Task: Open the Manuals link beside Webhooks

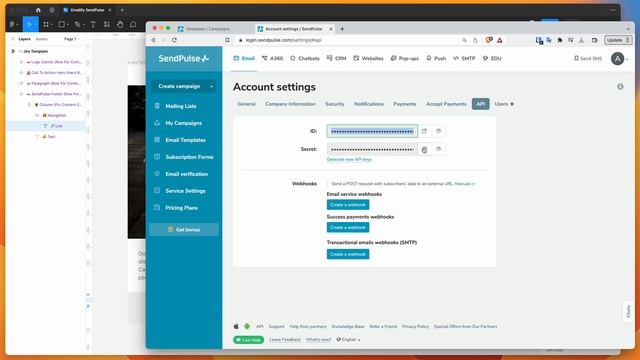Action: (464, 184)
